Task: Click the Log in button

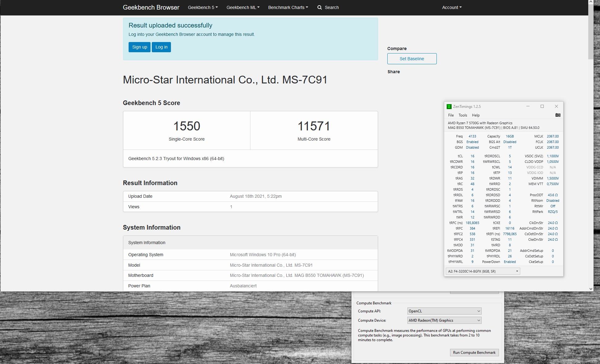Action: (x=161, y=47)
